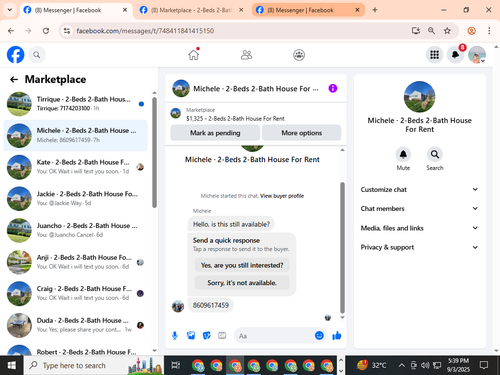Switch to the Marketplace 2-Beds browser tab
500x375 pixels.
point(191,10)
